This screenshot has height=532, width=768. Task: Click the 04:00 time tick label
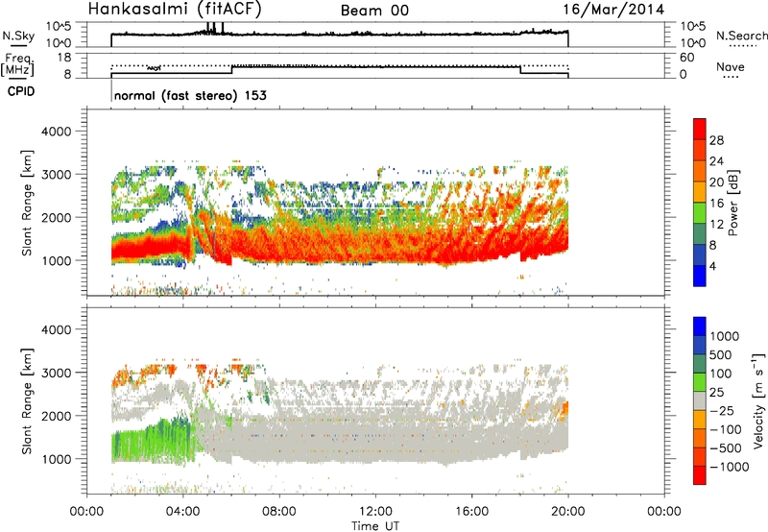(183, 512)
